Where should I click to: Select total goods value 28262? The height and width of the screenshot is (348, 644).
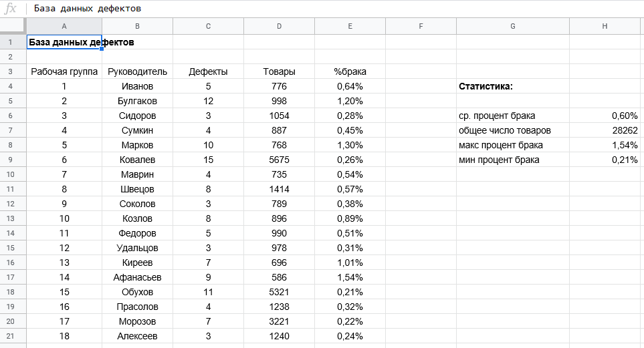click(605, 130)
